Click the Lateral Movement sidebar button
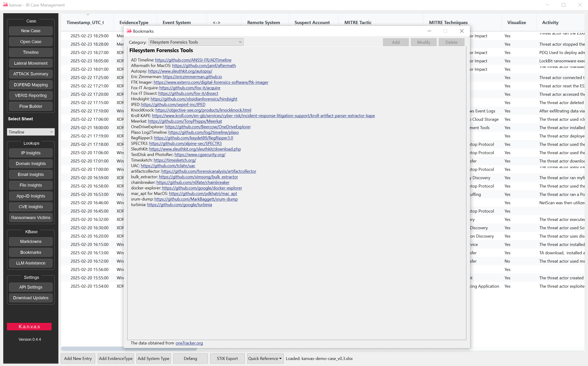The height and width of the screenshot is (366, 588). coord(31,63)
